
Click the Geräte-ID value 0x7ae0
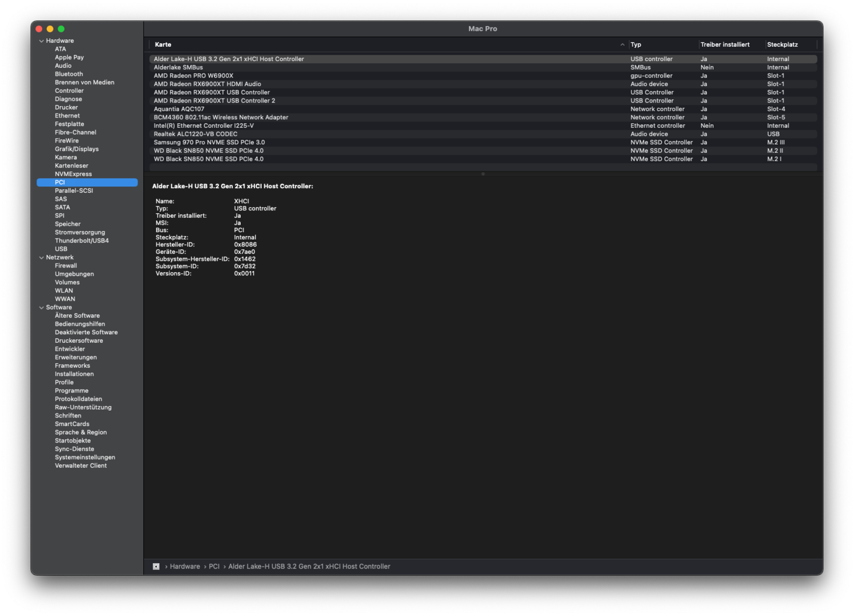pos(244,252)
